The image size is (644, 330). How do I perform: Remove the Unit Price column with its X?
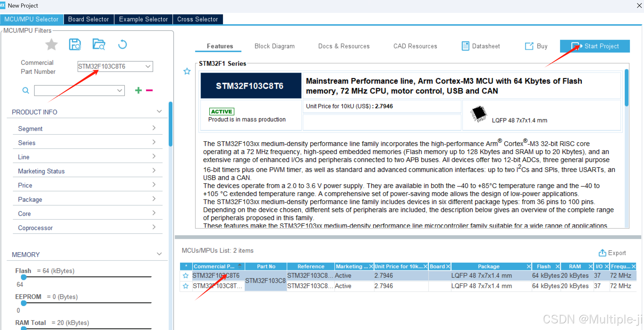pos(425,266)
